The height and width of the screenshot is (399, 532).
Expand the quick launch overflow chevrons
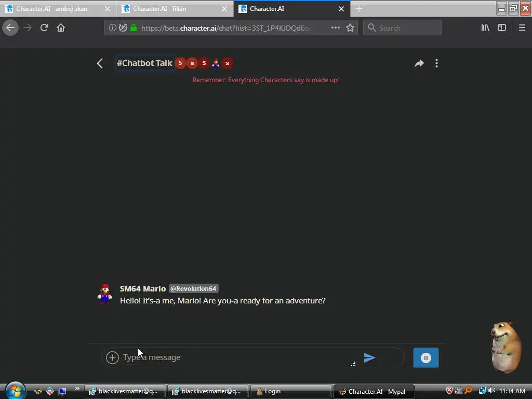coord(77,389)
